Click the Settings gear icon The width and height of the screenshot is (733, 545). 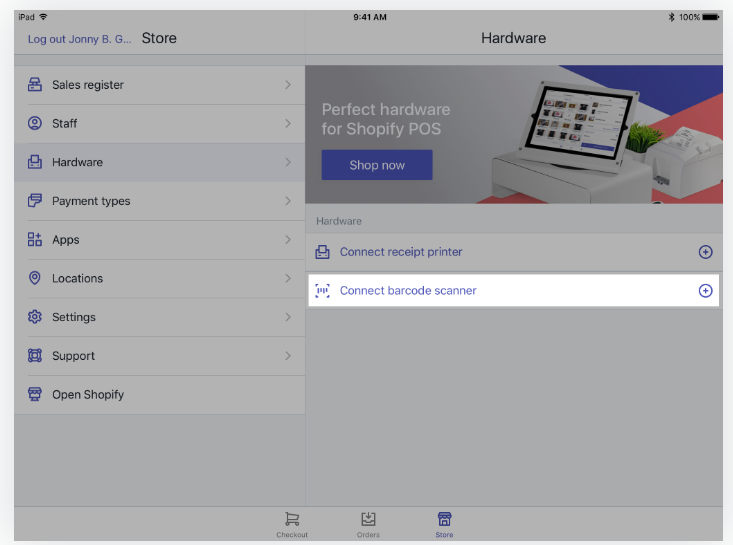click(x=35, y=317)
